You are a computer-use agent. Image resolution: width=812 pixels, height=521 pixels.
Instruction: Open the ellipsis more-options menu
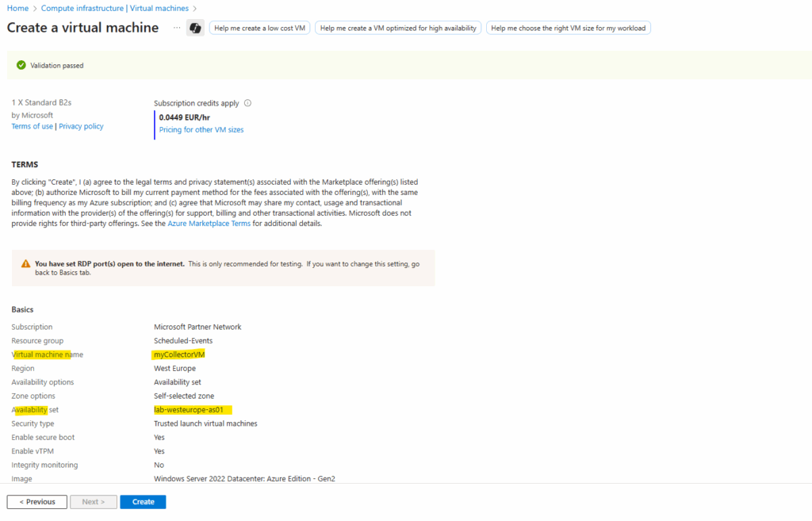pyautogui.click(x=177, y=28)
